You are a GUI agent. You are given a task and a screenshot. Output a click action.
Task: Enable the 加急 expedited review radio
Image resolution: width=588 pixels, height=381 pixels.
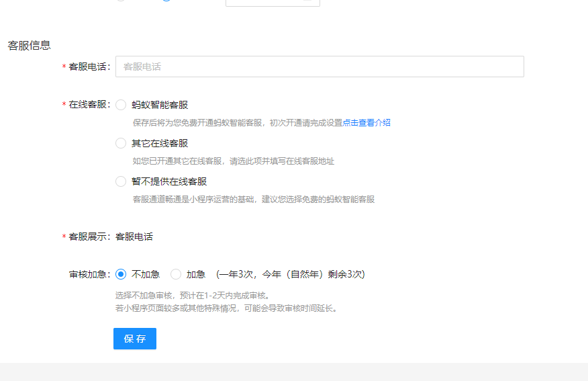pyautogui.click(x=176, y=274)
